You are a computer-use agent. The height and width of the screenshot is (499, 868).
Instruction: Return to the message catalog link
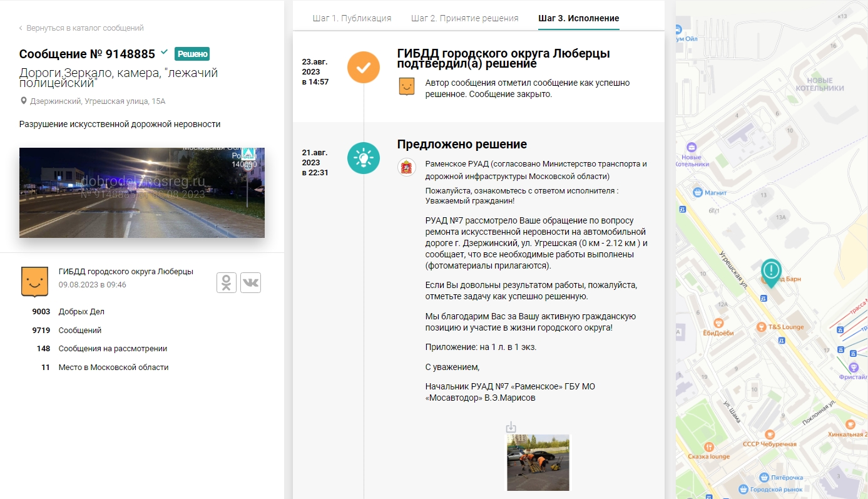(x=81, y=28)
